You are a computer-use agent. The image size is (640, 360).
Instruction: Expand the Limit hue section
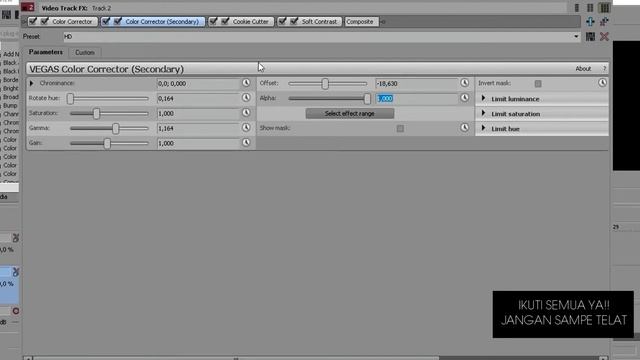tap(483, 128)
